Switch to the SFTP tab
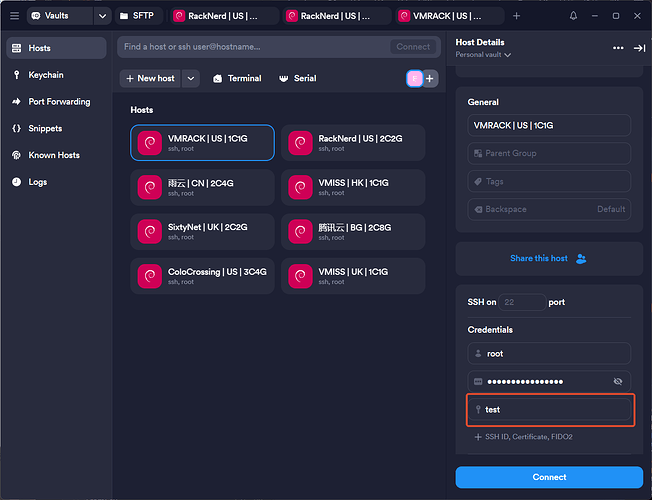 tap(138, 16)
